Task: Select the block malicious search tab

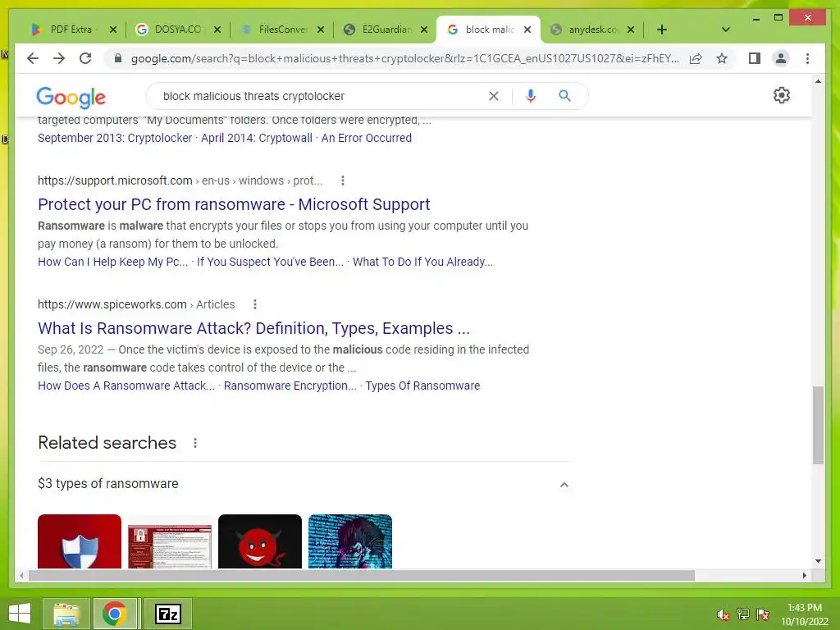Action: [489, 30]
